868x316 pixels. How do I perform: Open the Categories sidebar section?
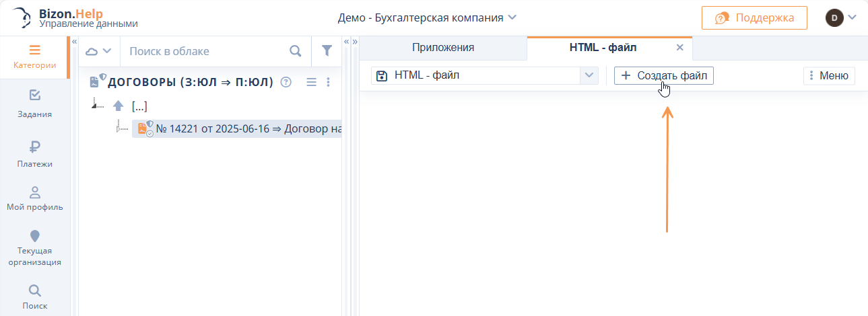[34, 57]
